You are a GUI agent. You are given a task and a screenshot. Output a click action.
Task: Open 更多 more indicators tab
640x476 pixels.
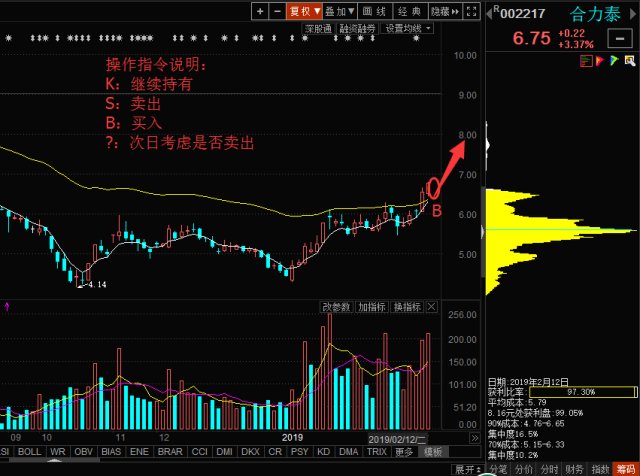(404, 452)
